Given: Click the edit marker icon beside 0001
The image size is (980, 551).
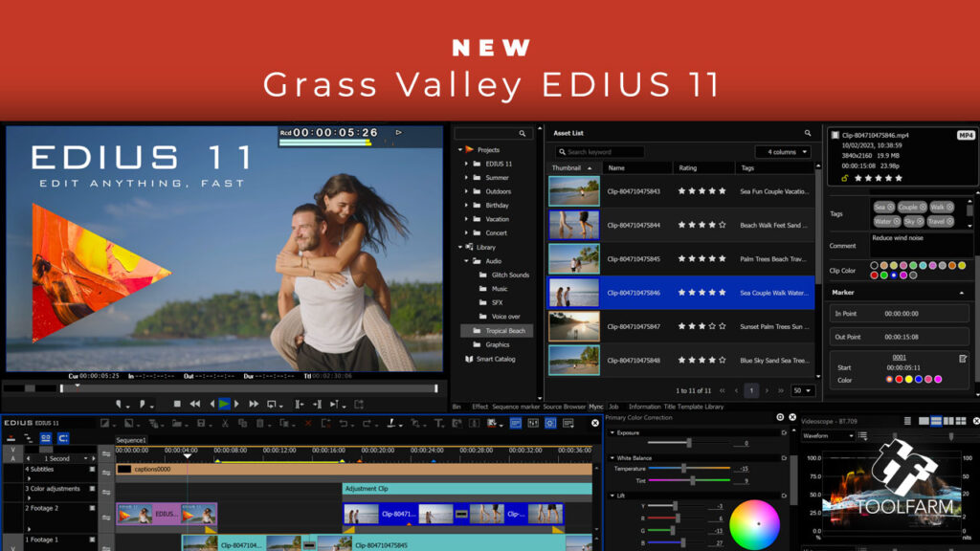Looking at the screenshot, I should (963, 358).
